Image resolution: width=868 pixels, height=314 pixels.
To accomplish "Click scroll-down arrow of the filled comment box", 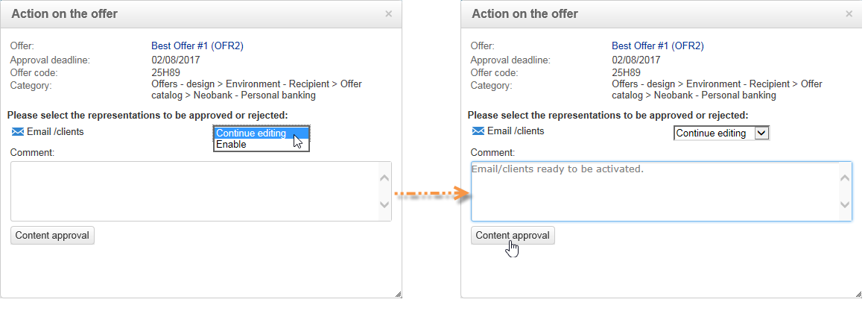I will [x=845, y=205].
